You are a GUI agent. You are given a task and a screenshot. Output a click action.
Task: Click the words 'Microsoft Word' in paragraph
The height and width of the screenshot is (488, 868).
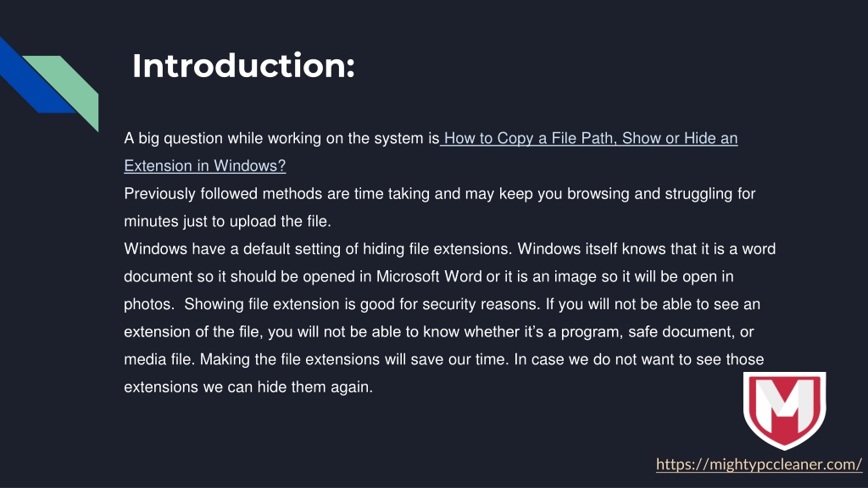(x=429, y=277)
